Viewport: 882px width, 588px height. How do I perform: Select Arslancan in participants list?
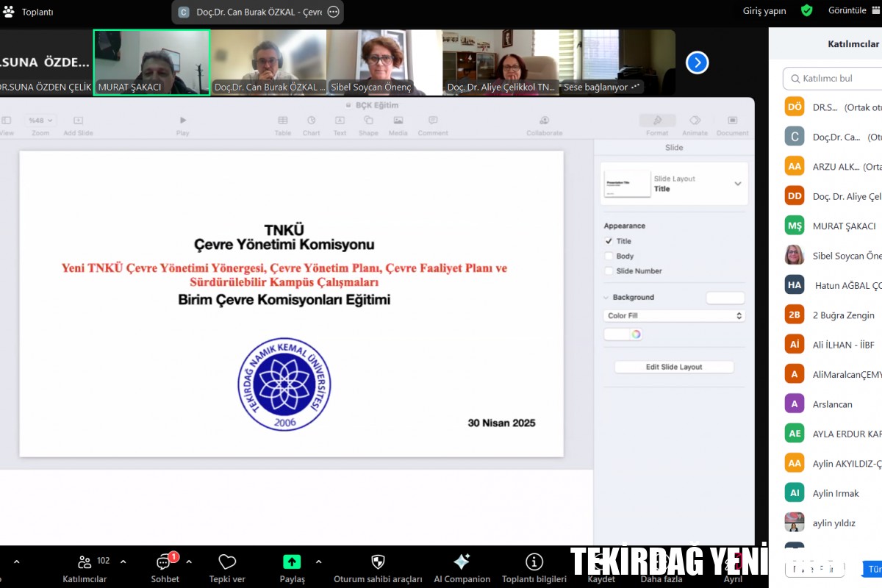click(833, 404)
